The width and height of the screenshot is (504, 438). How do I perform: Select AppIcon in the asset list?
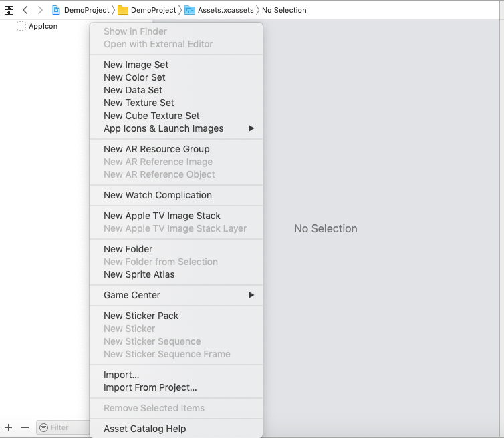point(43,26)
